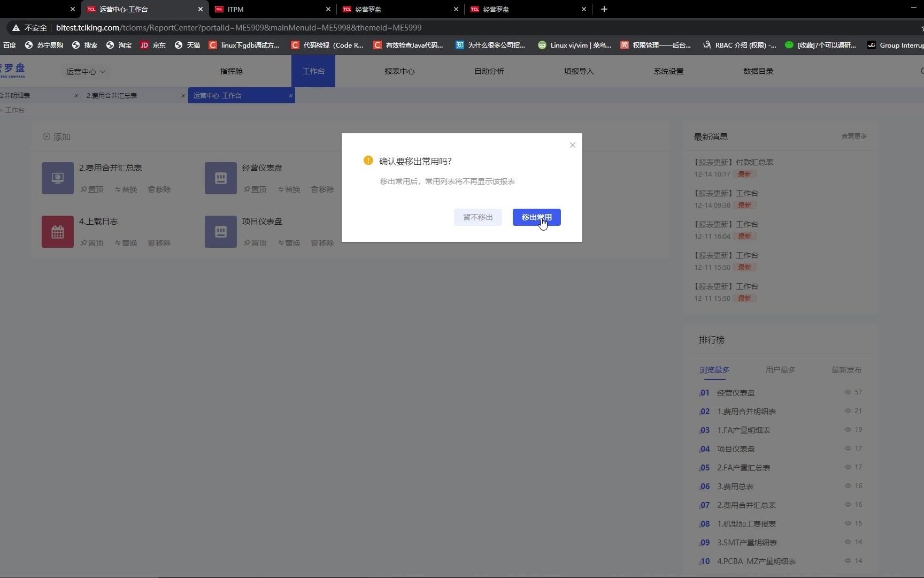
Task: Remove 4.上载日志 with 移除
Action: (159, 243)
